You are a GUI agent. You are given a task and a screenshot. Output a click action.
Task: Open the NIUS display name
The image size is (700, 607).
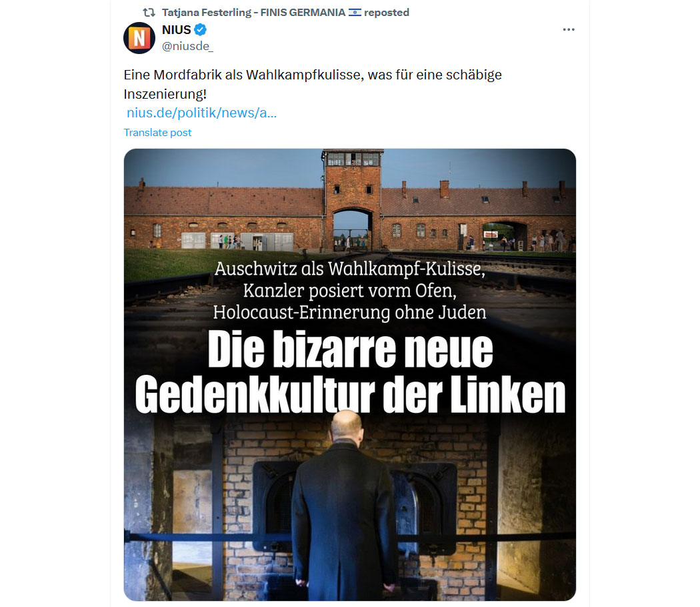pos(177,30)
